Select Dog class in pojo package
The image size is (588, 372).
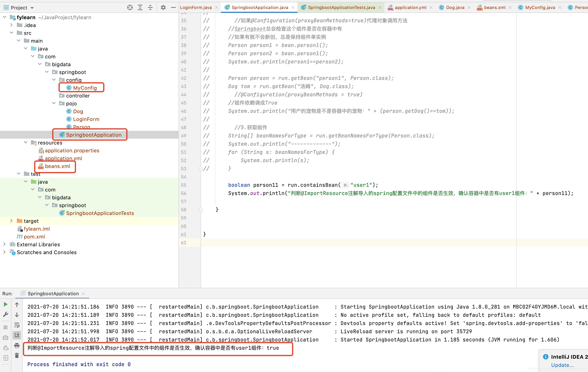point(78,111)
